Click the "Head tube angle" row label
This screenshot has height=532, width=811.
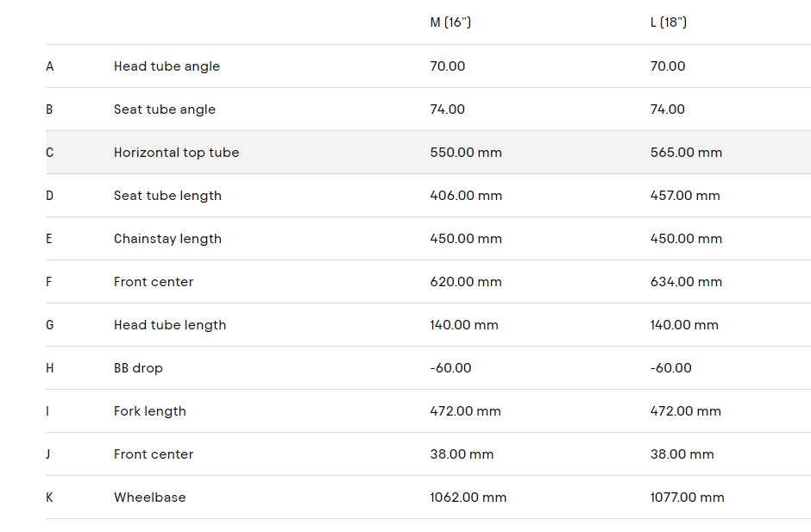click(x=167, y=66)
